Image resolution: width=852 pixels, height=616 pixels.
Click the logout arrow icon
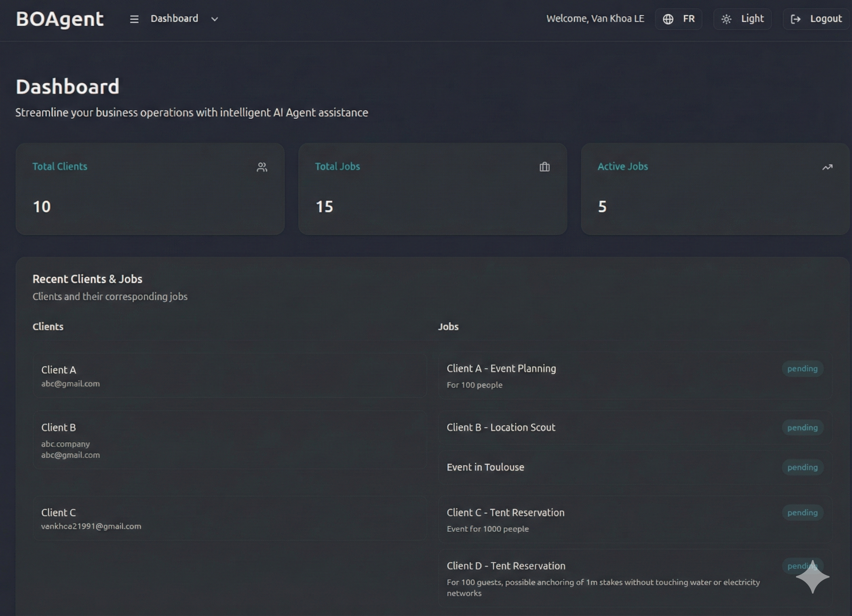click(x=795, y=19)
